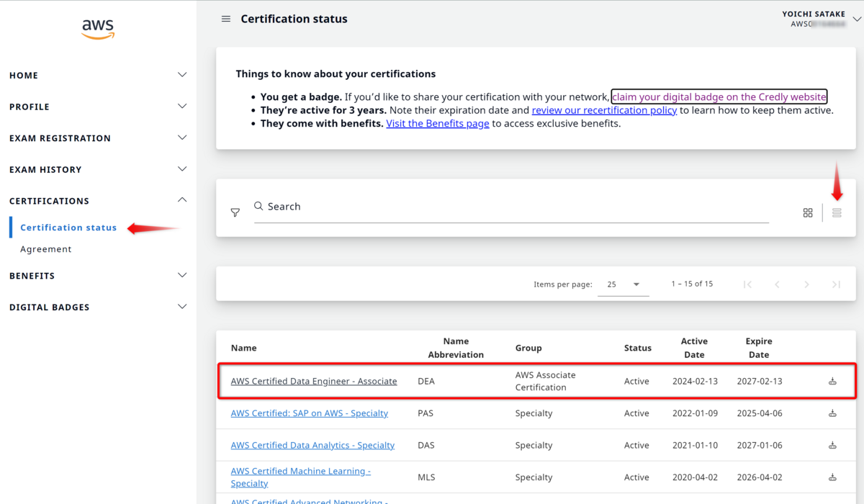This screenshot has width=864, height=504.
Task: Switch to grid card view
Action: click(x=808, y=212)
